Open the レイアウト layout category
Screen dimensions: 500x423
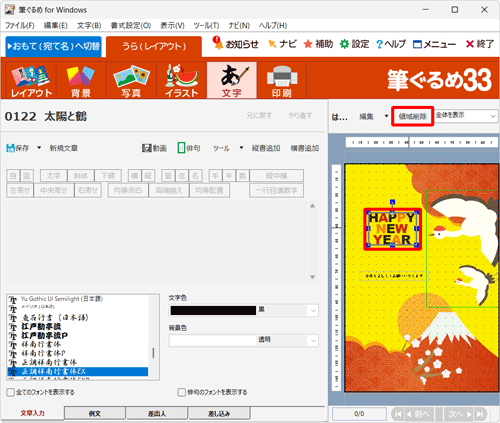(31, 80)
